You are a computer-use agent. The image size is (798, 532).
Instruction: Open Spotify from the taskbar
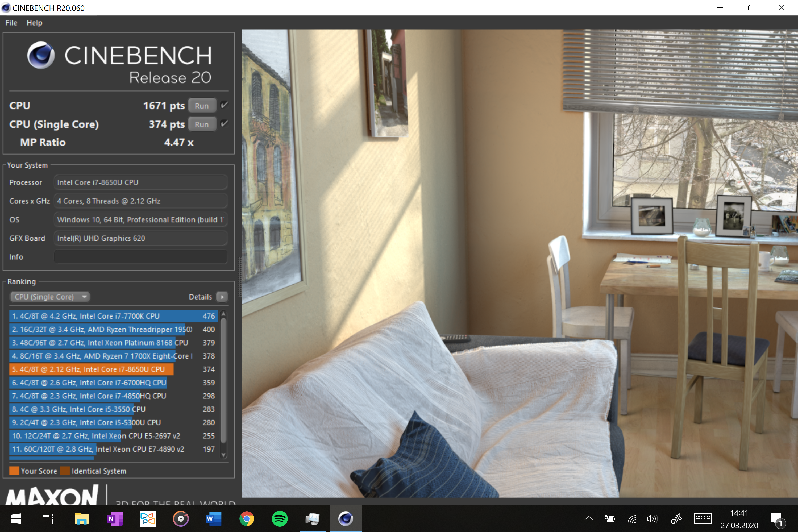click(280, 518)
